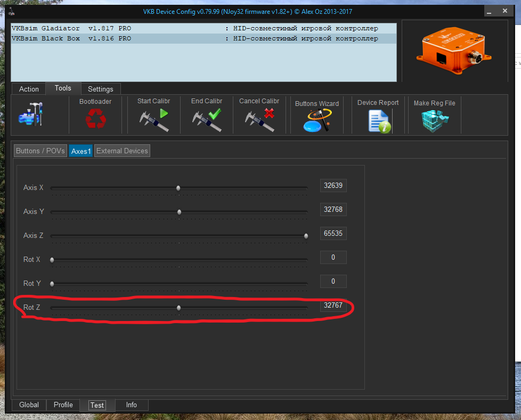This screenshot has width=521, height=420.
Task: Click the Axis Z label
Action: 33,235
